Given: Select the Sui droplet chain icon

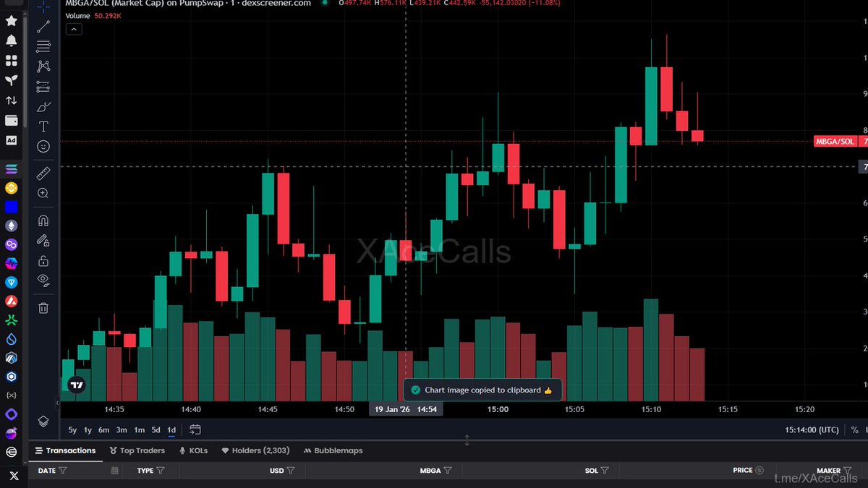Looking at the screenshot, I should tap(11, 338).
